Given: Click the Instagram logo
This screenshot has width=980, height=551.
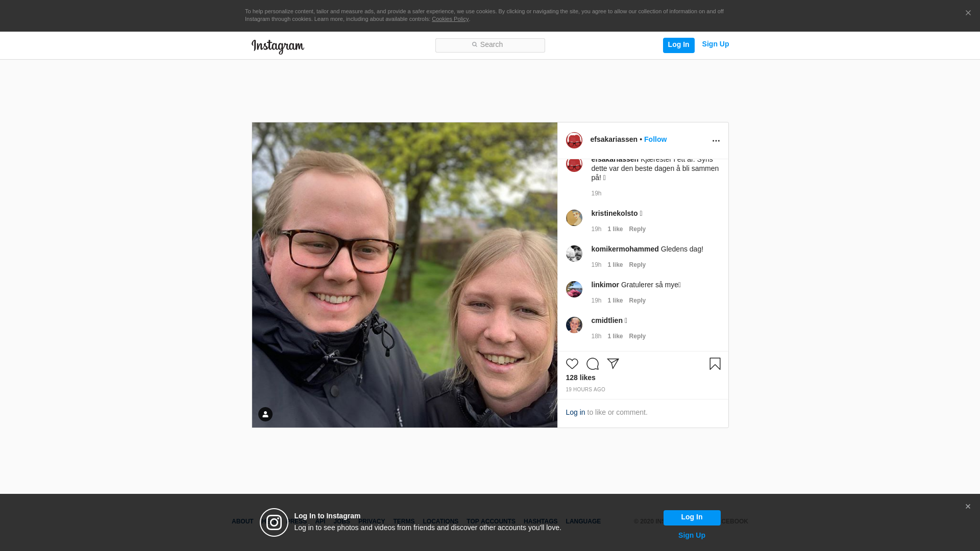Looking at the screenshot, I should point(278,46).
